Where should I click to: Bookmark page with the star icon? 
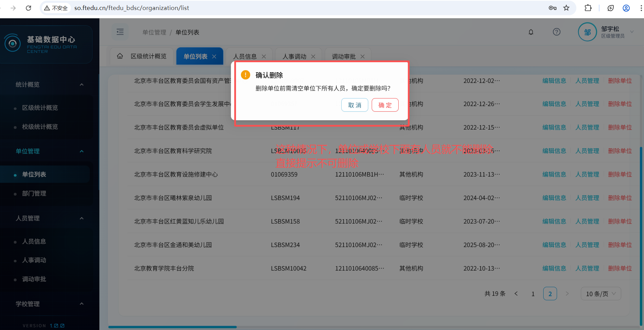tap(566, 8)
